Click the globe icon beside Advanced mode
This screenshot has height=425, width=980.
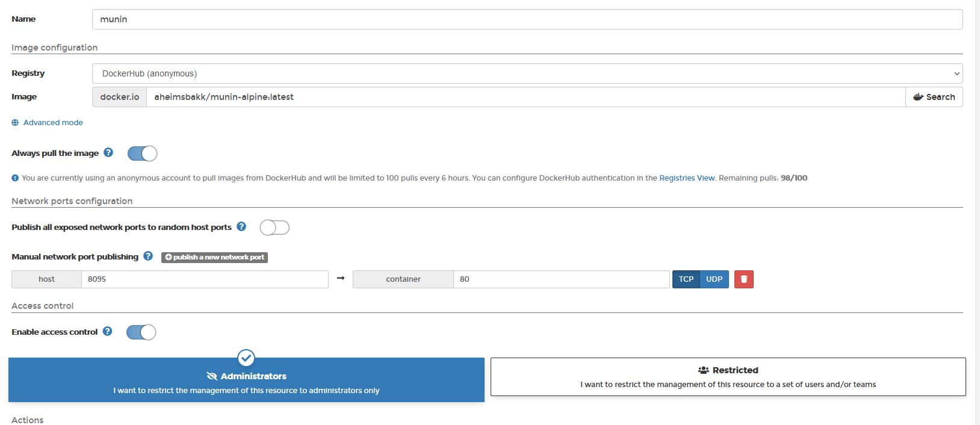point(15,123)
